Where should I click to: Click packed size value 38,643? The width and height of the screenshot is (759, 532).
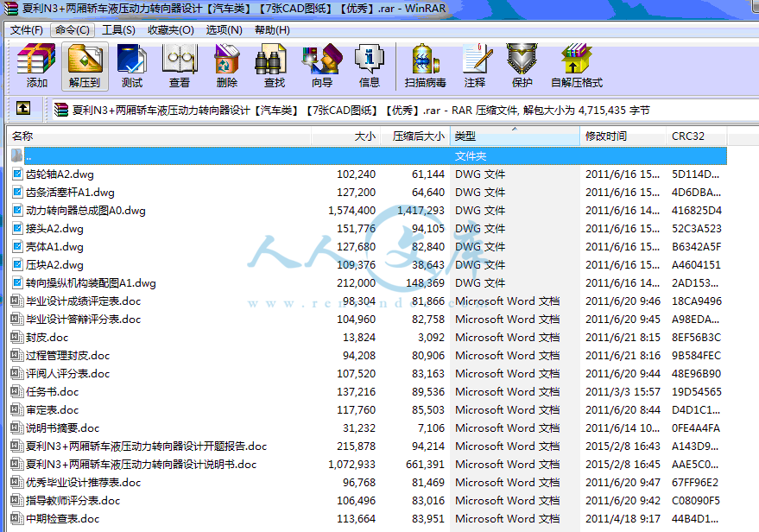click(x=428, y=265)
